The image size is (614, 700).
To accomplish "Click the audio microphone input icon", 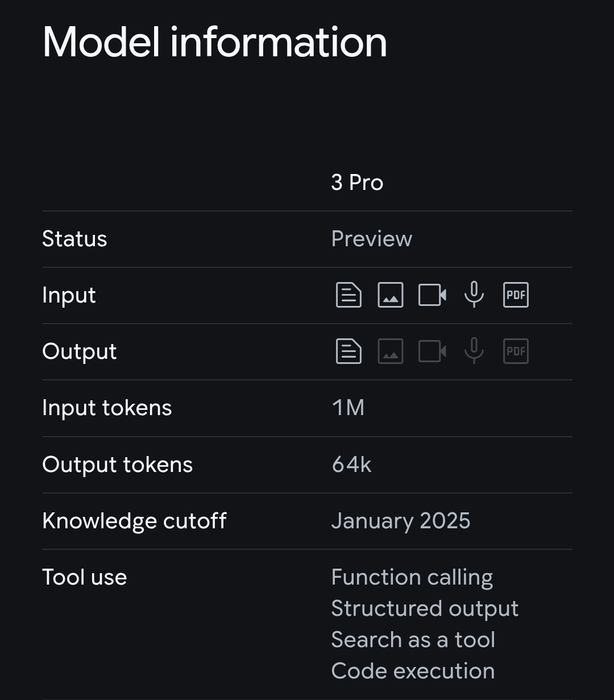I will click(x=474, y=295).
